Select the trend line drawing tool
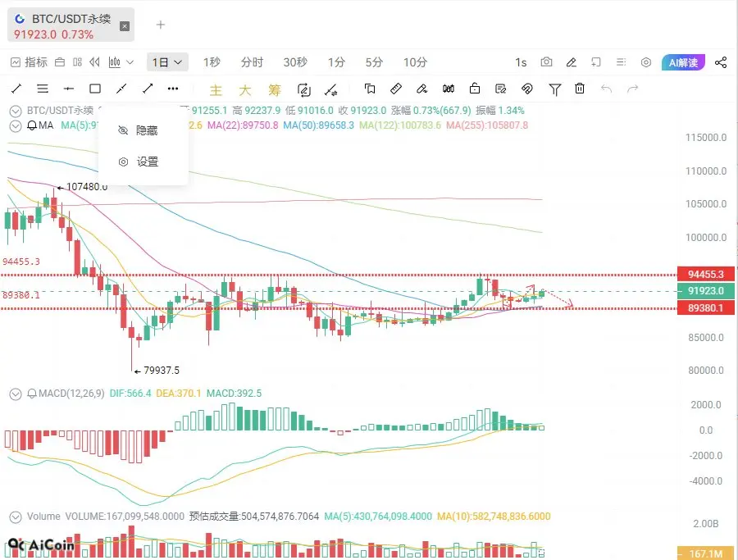Viewport: 738px width, 560px height. pos(16,89)
